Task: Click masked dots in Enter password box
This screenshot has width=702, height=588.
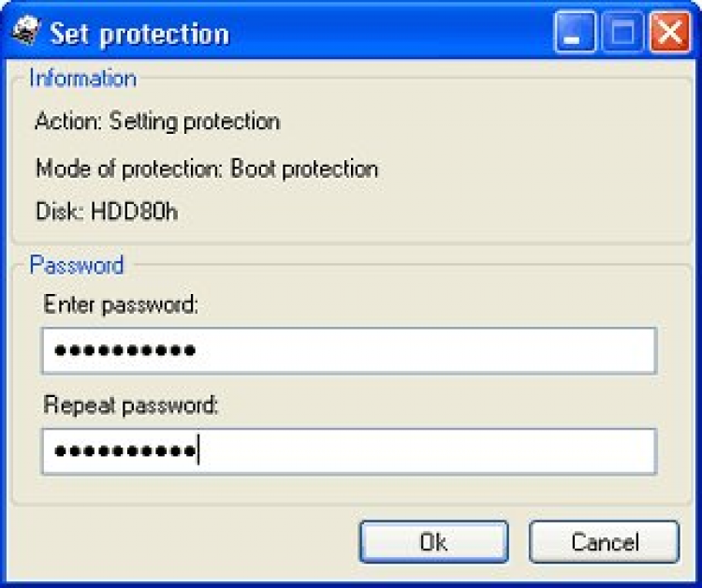Action: [124, 350]
